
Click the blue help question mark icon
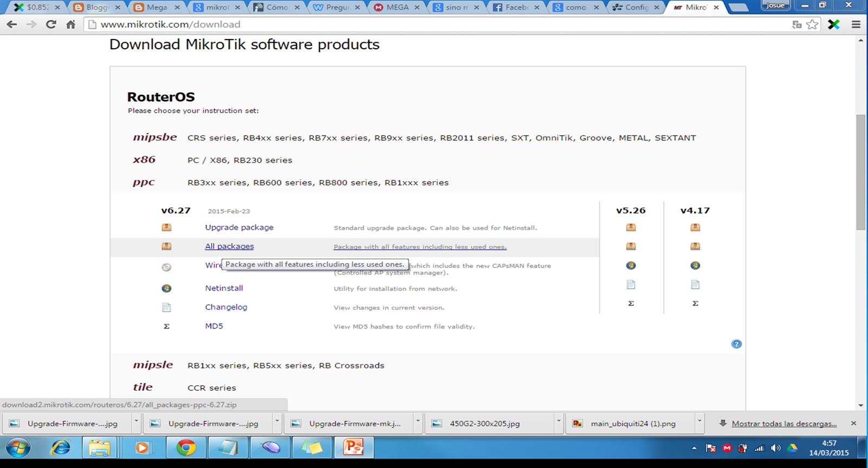[736, 344]
